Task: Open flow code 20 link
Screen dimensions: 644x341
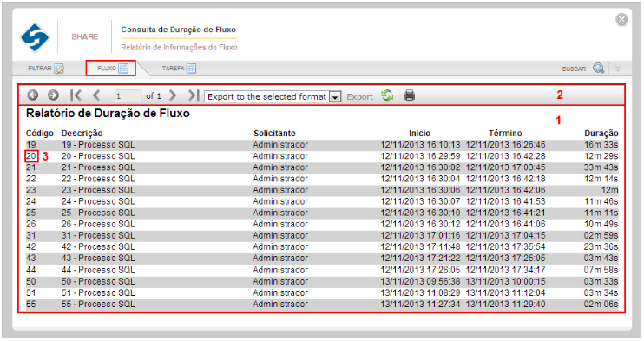Action: point(31,156)
